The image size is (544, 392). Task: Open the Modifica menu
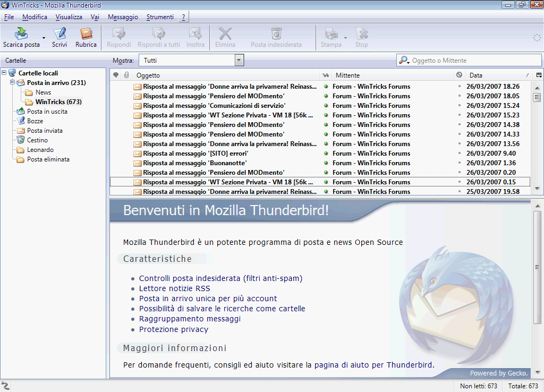[x=35, y=16]
